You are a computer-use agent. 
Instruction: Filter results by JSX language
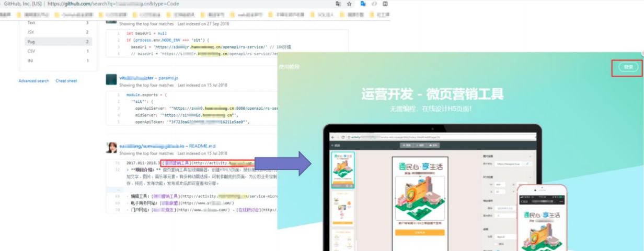click(59, 32)
